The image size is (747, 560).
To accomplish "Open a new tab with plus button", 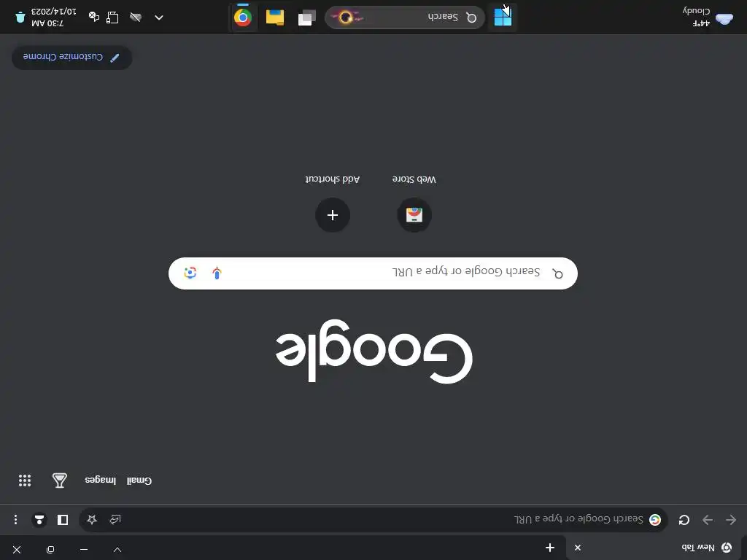I will 550,548.
